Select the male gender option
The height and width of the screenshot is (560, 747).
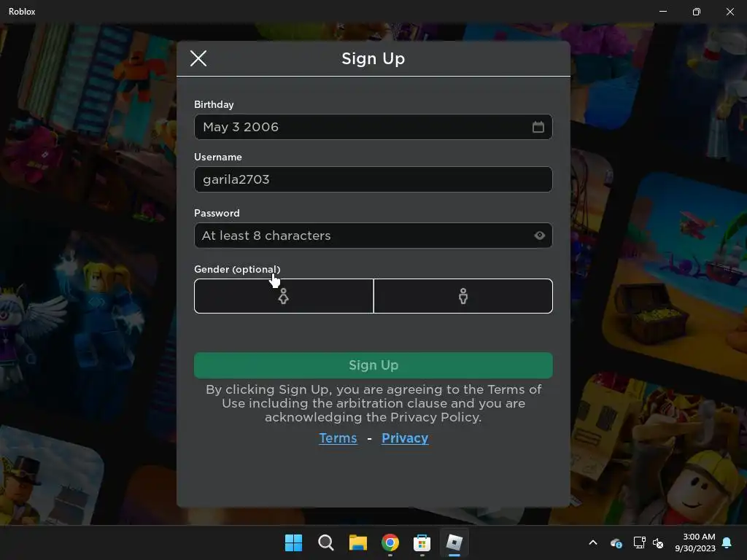(x=463, y=296)
